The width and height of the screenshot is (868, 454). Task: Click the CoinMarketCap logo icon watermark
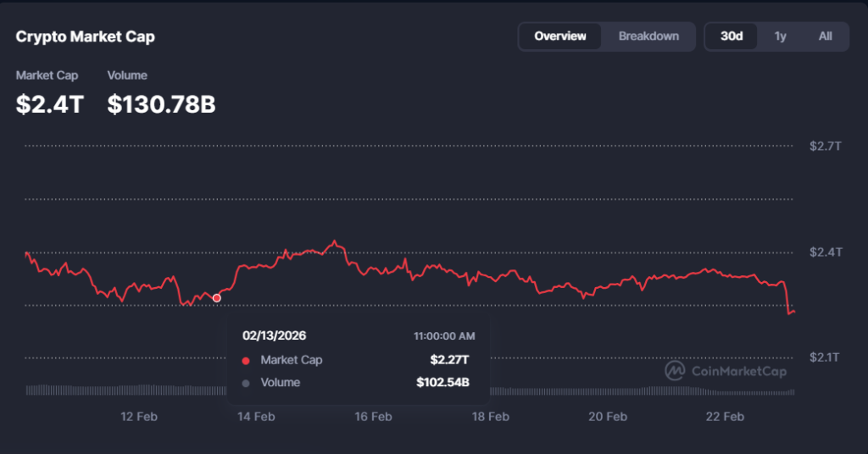coord(675,371)
